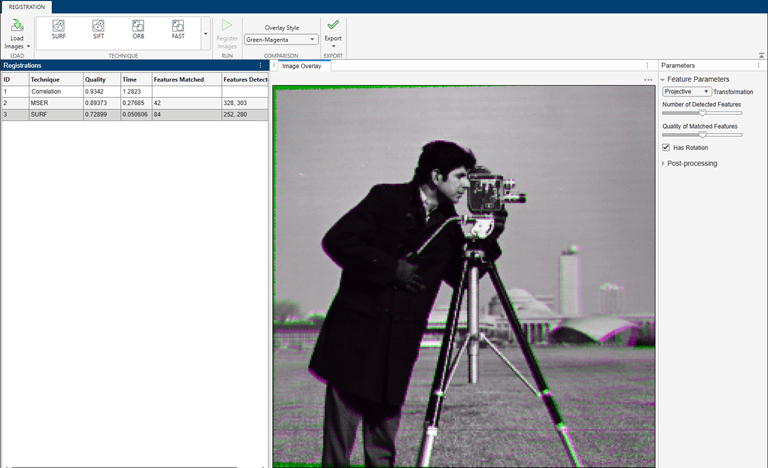Open the Image Overlay panel options menu
This screenshot has height=468, width=768.
point(648,65)
